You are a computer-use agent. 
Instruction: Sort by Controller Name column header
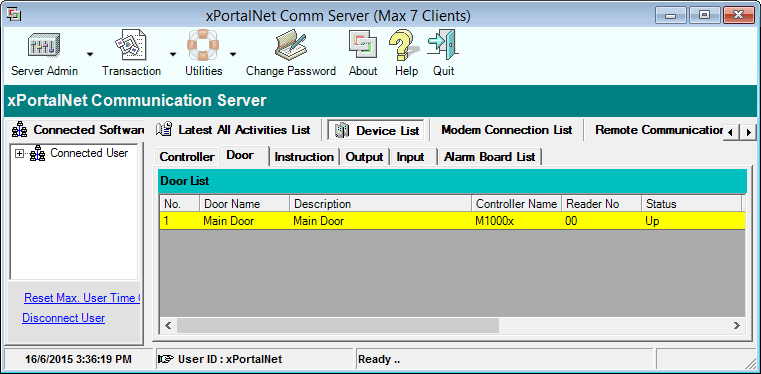coord(516,204)
